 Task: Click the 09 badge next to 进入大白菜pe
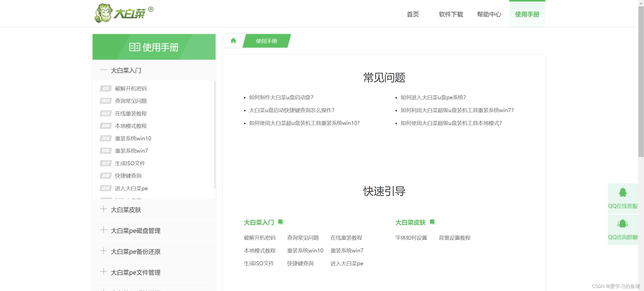[106, 188]
